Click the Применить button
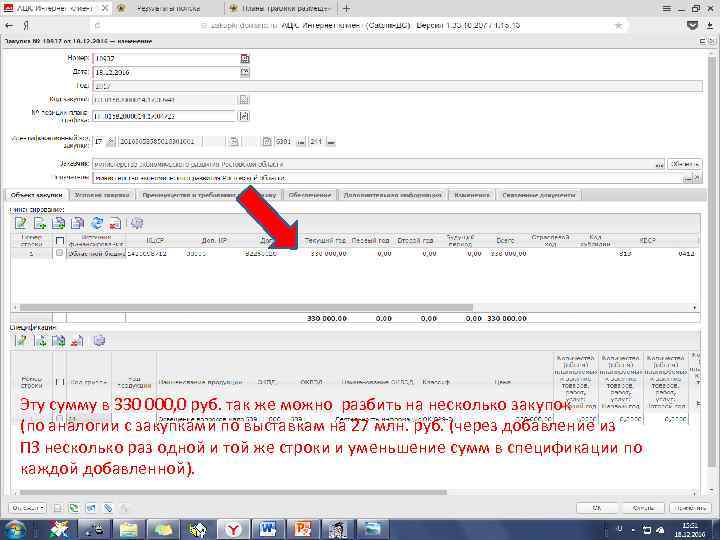Viewport: 720px width, 540px height. pyautogui.click(x=690, y=508)
